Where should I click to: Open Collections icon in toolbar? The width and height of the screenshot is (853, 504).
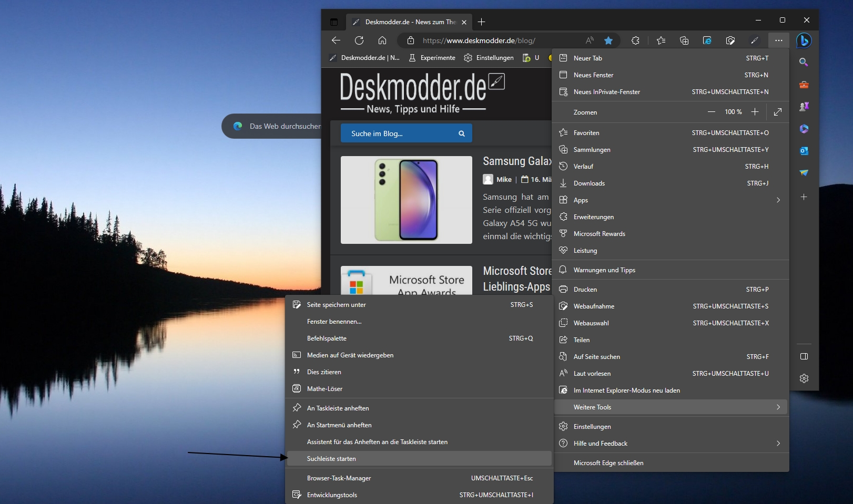[684, 40]
